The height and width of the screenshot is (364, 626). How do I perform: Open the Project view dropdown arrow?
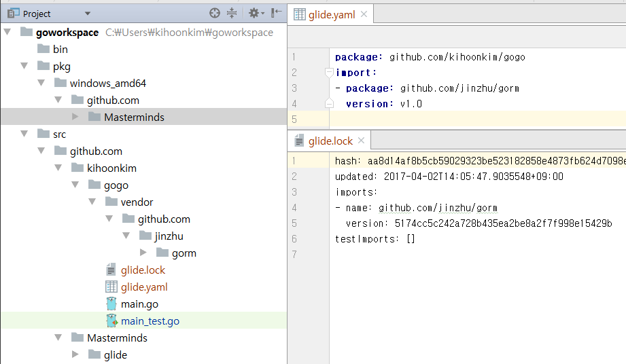(x=88, y=14)
